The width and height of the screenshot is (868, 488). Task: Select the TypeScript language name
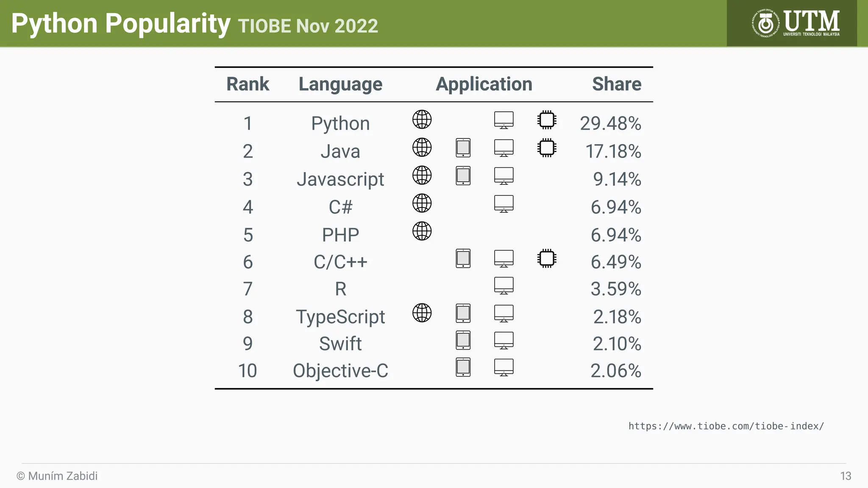(341, 317)
